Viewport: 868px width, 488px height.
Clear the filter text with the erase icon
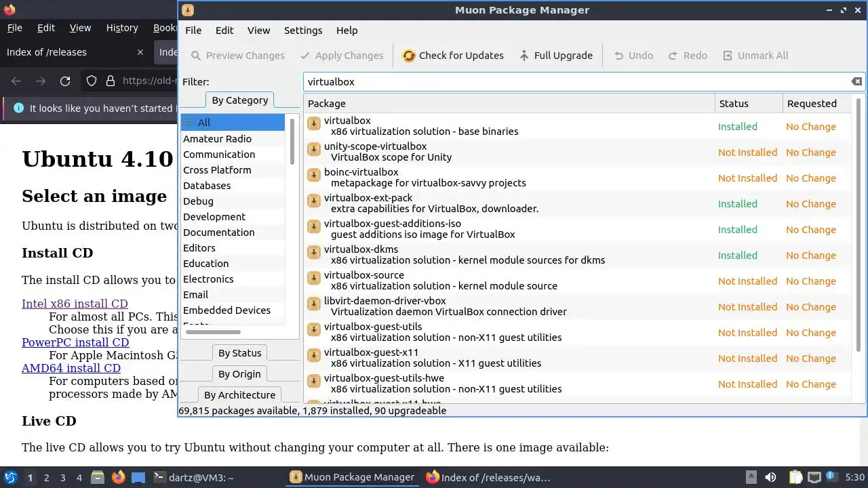coord(856,81)
